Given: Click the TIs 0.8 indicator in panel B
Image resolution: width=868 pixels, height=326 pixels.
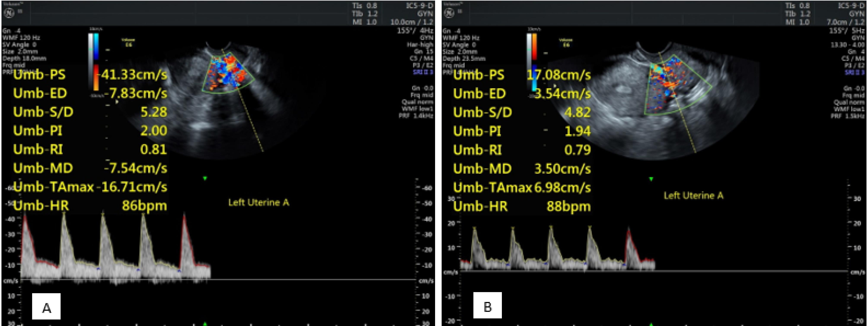Looking at the screenshot, I should 798,6.
